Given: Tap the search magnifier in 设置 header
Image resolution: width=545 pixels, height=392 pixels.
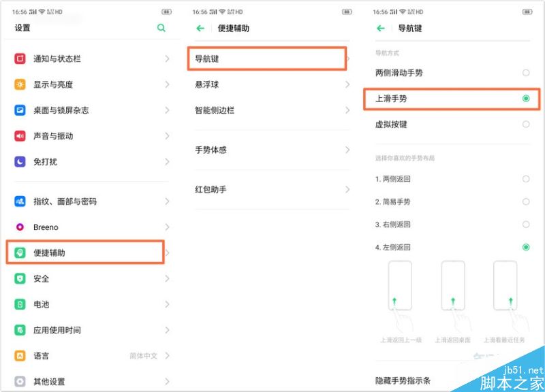Looking at the screenshot, I should (x=161, y=29).
